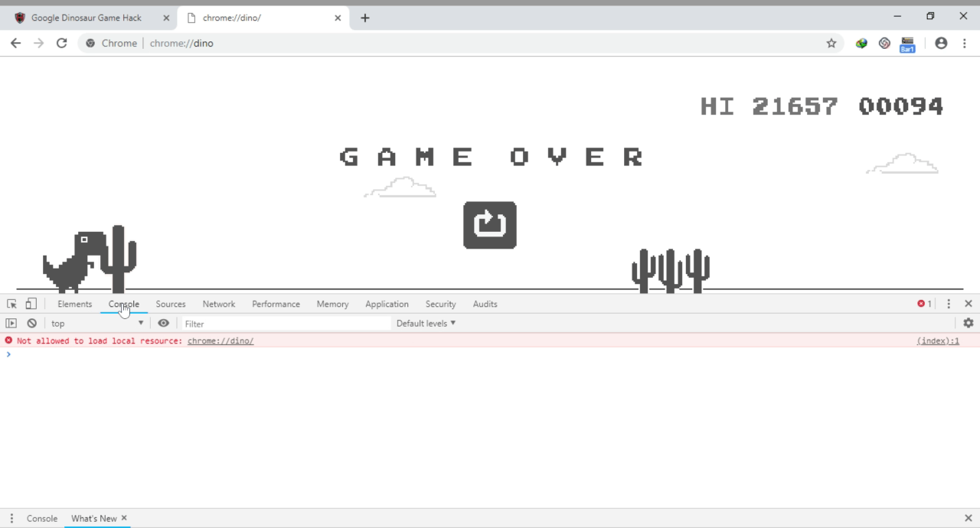Click the three-cactus cluster obstacle
Viewport: 980px width, 528px height.
[x=671, y=271]
